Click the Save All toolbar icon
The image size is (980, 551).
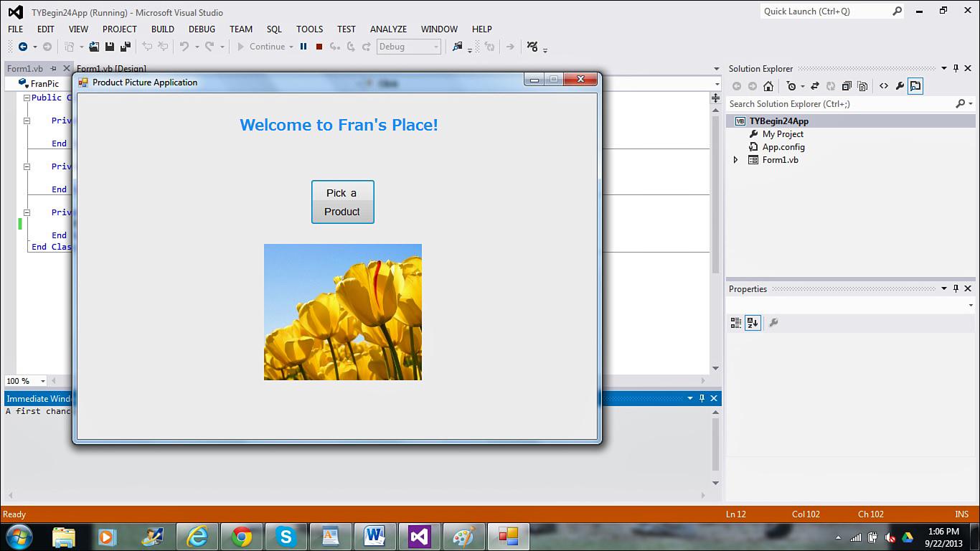pos(125,47)
